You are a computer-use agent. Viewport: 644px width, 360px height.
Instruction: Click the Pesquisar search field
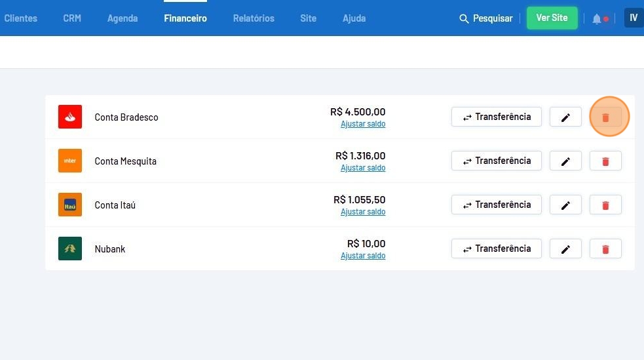click(x=486, y=18)
